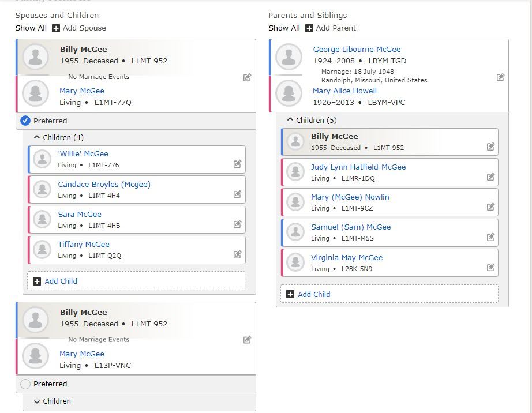Edit relationship icon for Sara McGee
The height and width of the screenshot is (413, 532).
pos(237,224)
